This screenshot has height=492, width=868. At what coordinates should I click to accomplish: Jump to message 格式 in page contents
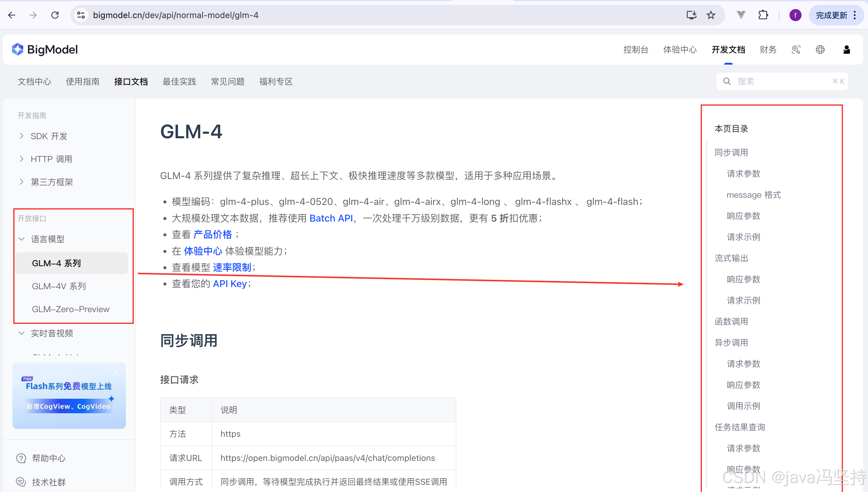tap(754, 195)
